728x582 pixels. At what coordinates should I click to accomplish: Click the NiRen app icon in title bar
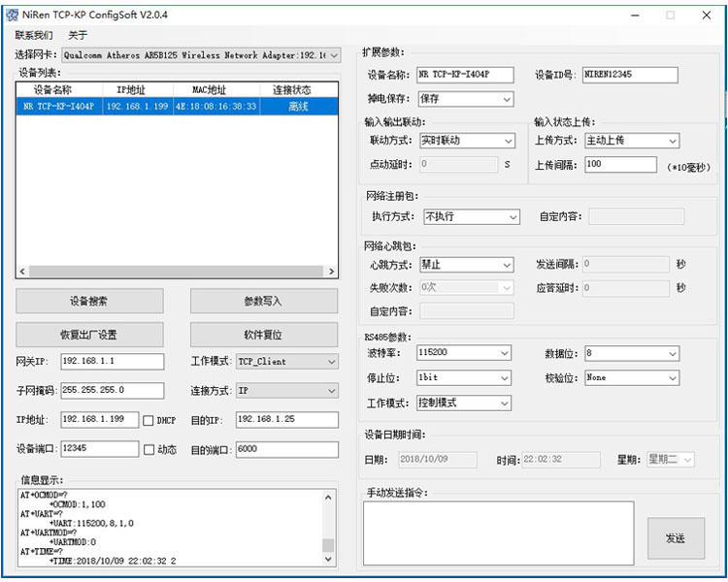[12, 15]
